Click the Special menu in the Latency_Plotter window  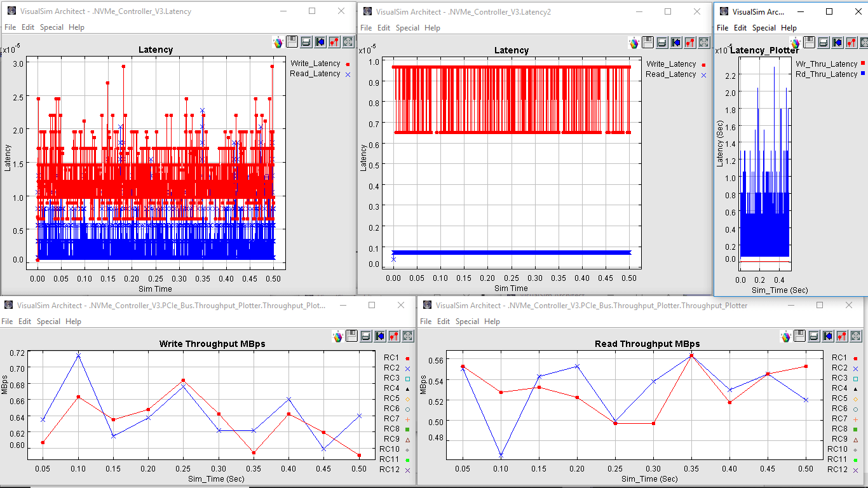(764, 28)
